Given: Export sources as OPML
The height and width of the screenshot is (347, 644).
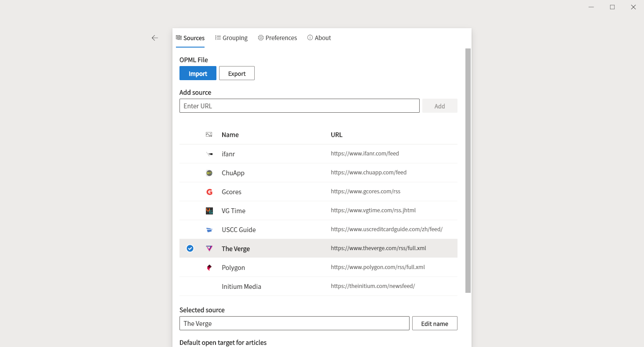Looking at the screenshot, I should pos(237,73).
